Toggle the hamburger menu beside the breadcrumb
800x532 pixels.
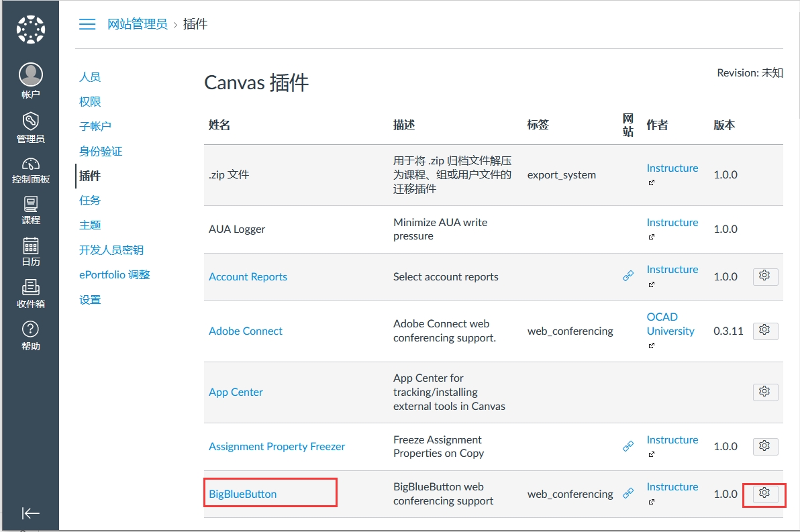coord(87,24)
